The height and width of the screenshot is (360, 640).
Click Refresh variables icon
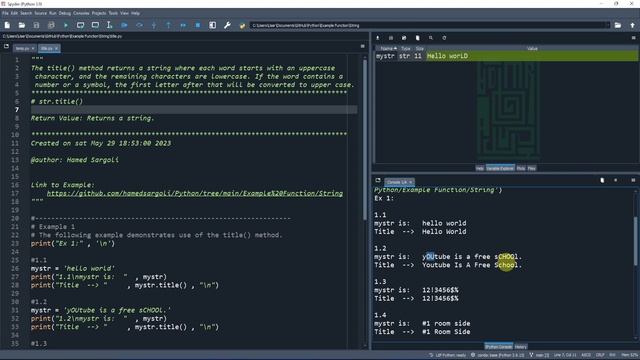[x=444, y=38]
